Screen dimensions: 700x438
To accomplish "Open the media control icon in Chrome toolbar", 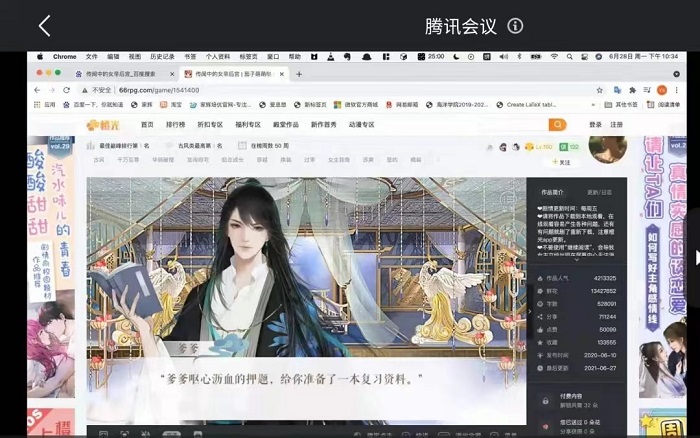I will pyautogui.click(x=647, y=90).
